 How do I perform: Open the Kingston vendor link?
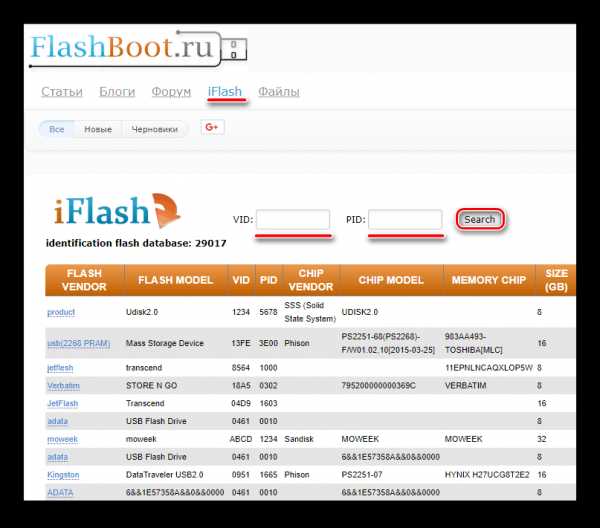tap(63, 475)
